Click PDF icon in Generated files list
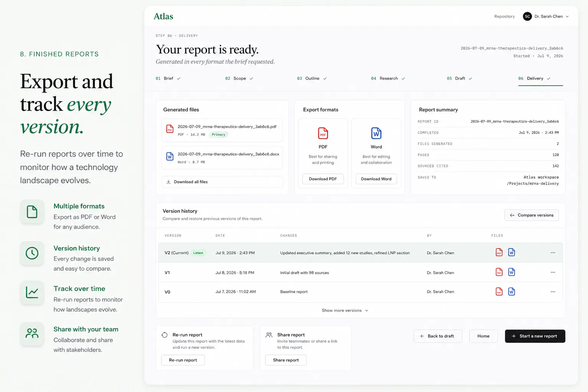 coord(170,129)
